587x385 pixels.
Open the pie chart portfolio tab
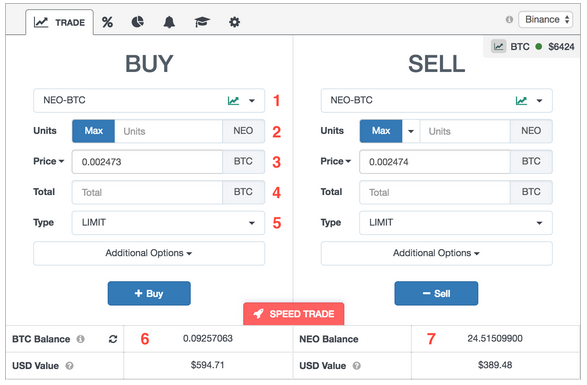coord(137,22)
